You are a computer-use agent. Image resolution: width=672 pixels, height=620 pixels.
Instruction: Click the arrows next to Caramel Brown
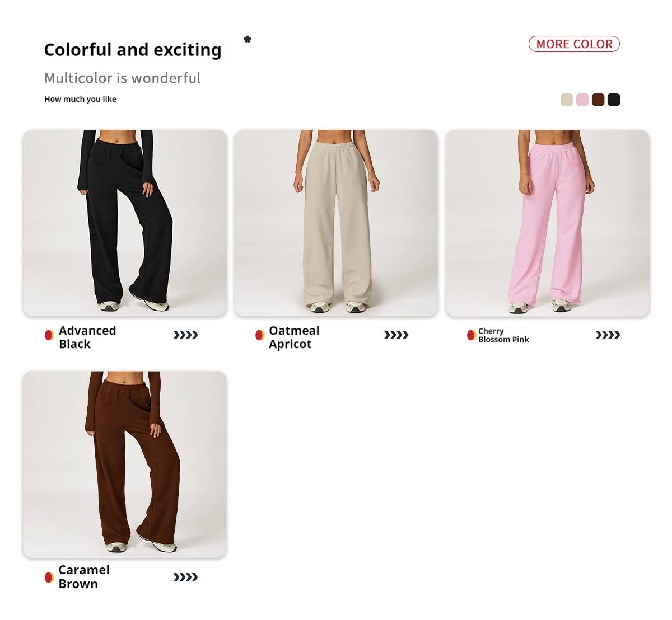click(186, 577)
